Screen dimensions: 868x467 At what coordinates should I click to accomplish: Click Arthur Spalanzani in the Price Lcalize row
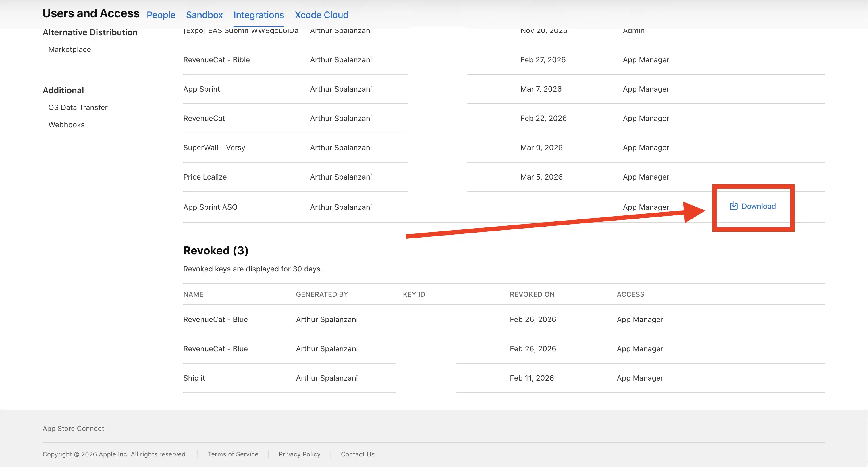coord(341,177)
